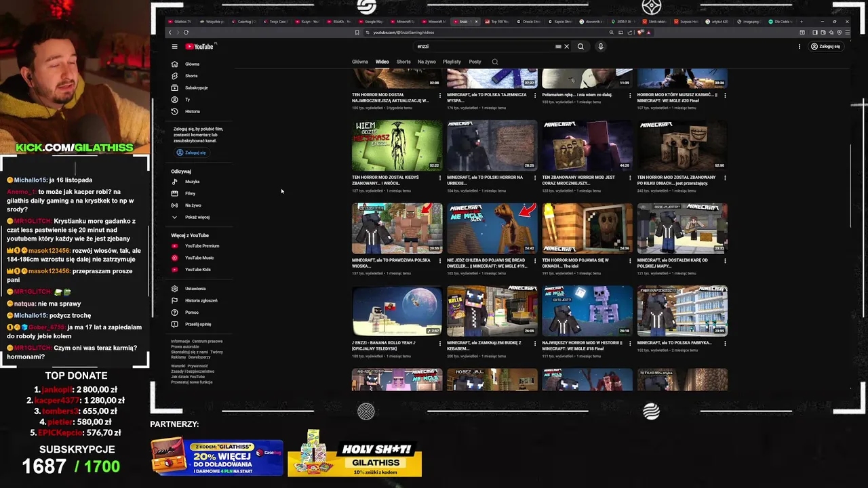
Task: Open NIE JEDZ CHLEBA Bread Dweller thumbnail
Action: pos(492,228)
